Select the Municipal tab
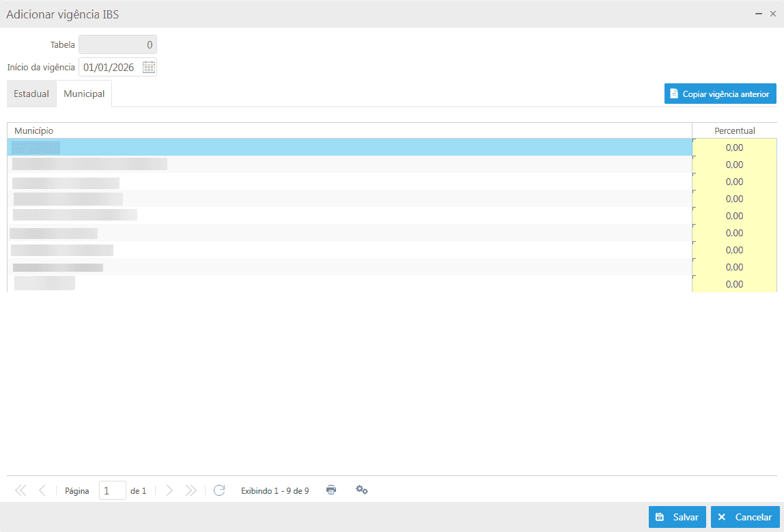This screenshot has height=532, width=784. pos(84,94)
